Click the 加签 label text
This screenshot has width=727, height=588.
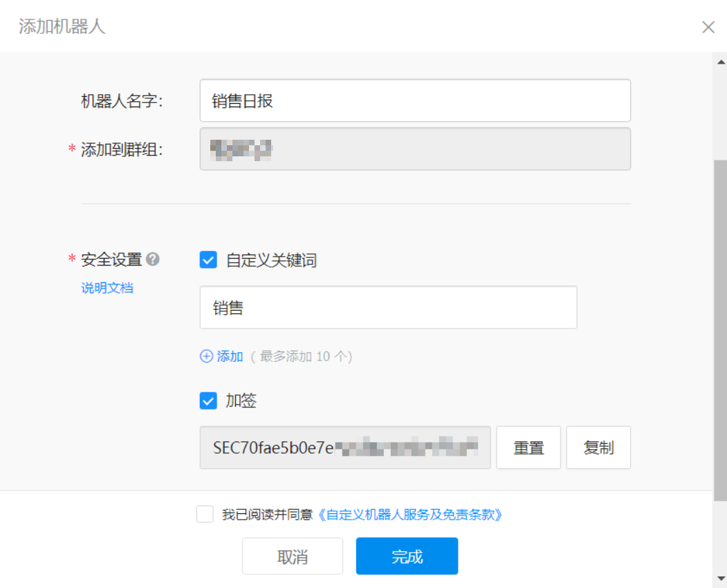pyautogui.click(x=241, y=401)
